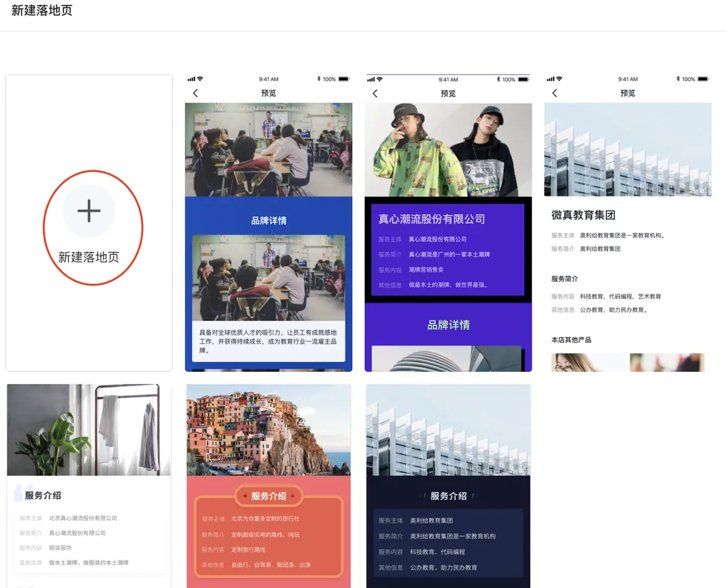Click text 定制旅行路线 in travel template
Image resolution: width=727 pixels, height=588 pixels.
pos(248,550)
